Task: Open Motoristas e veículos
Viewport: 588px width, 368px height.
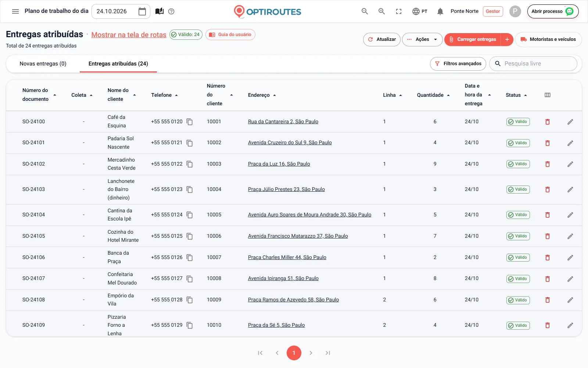Action: tap(548, 39)
